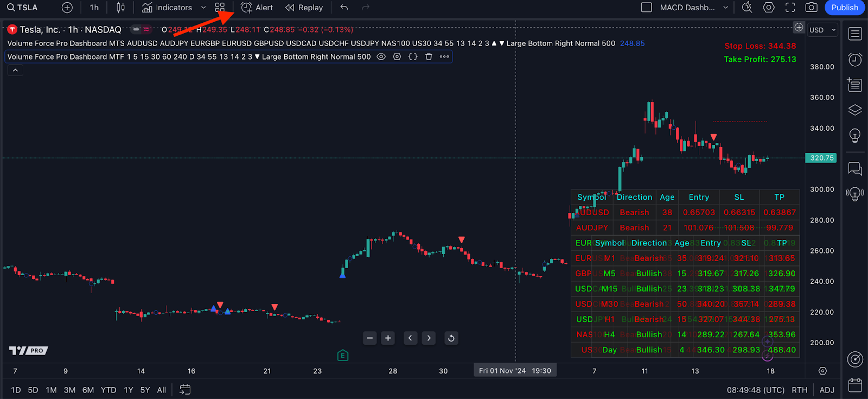Select YTD date range
This screenshot has height=399, width=868.
(108, 390)
